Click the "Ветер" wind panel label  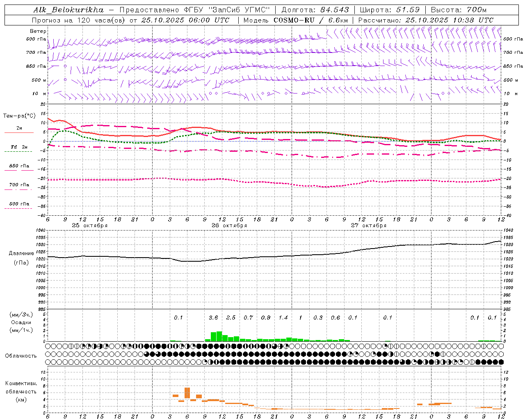38,31
